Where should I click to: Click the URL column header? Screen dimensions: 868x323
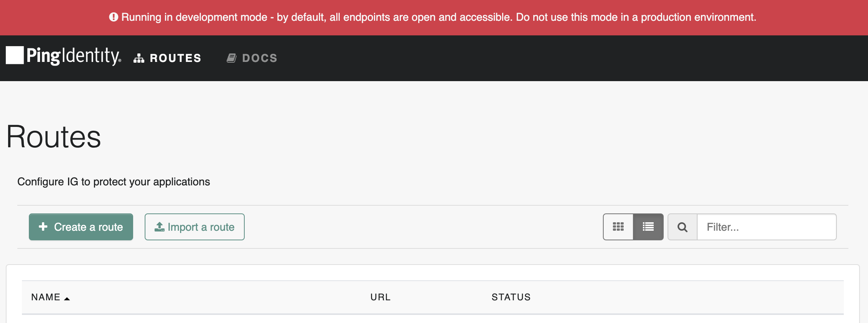click(x=380, y=297)
